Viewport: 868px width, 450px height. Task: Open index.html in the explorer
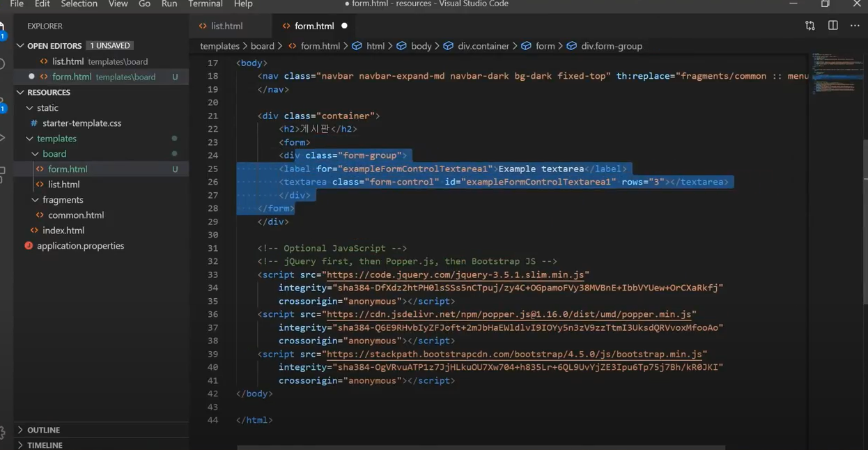pos(101,231)
